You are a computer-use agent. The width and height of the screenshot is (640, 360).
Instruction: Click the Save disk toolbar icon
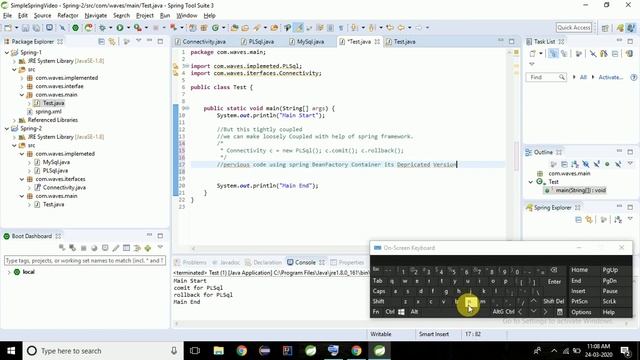[25, 28]
